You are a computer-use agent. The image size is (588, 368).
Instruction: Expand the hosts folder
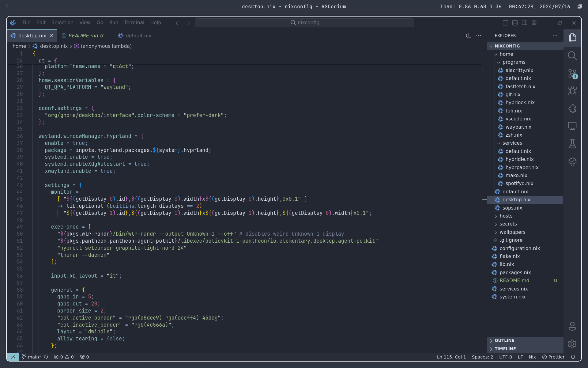click(x=506, y=216)
